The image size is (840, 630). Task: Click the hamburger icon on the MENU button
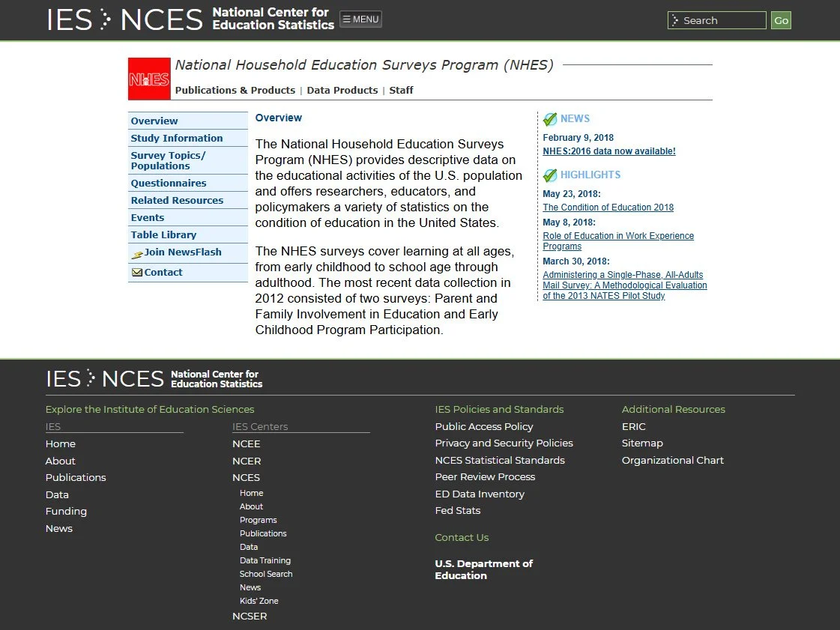[x=346, y=19]
